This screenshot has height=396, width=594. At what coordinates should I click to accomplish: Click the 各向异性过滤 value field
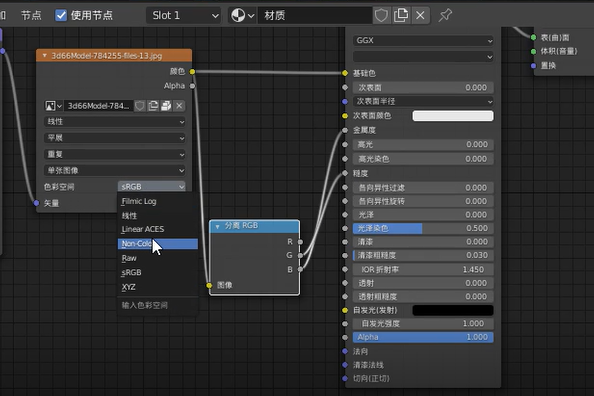tap(423, 188)
